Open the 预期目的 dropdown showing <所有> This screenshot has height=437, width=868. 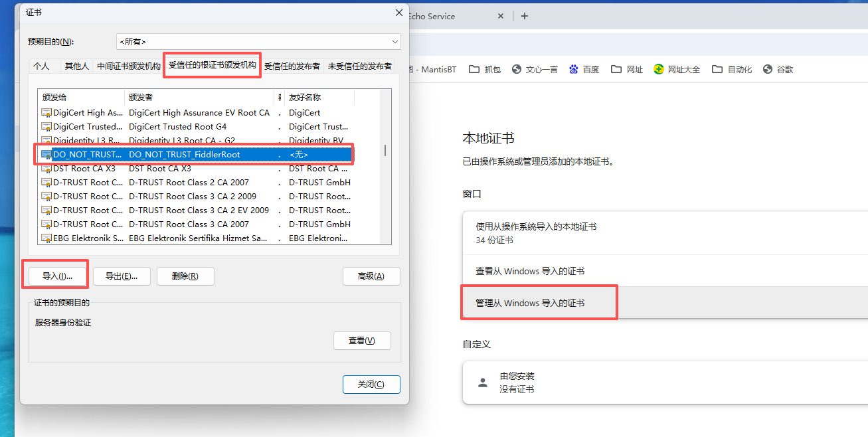[x=258, y=41]
